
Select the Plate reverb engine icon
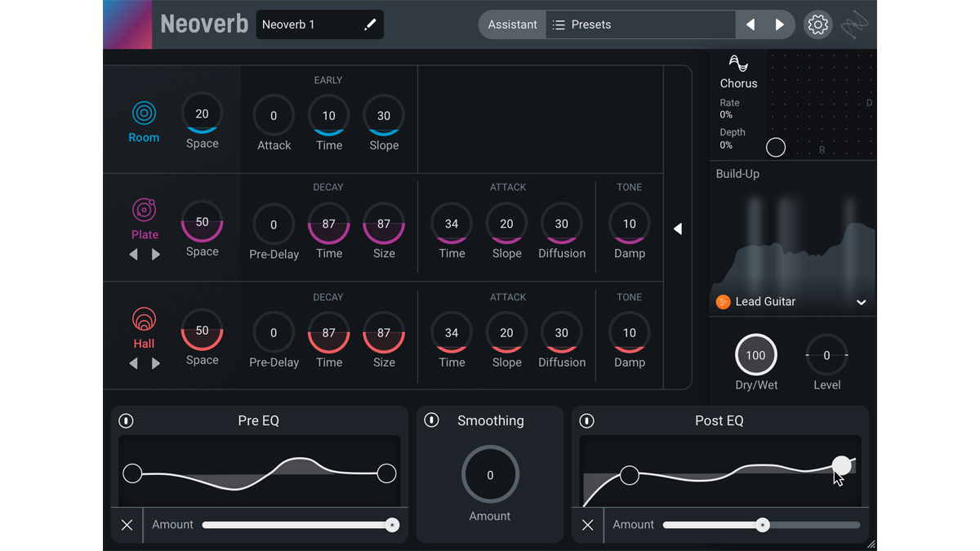pos(144,210)
